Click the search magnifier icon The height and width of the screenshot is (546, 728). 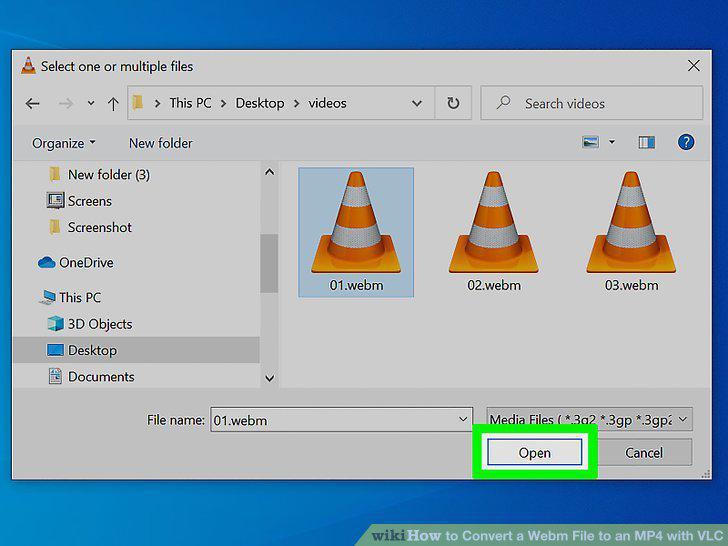click(503, 102)
